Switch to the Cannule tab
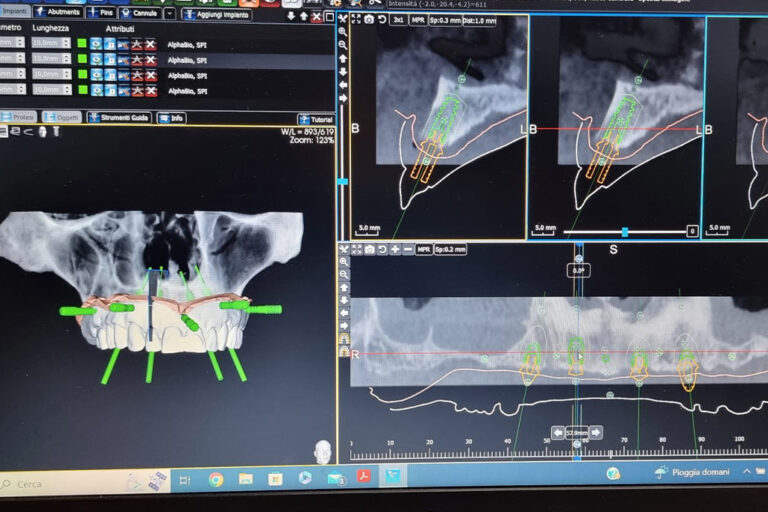This screenshot has width=768, height=512. coord(139,14)
